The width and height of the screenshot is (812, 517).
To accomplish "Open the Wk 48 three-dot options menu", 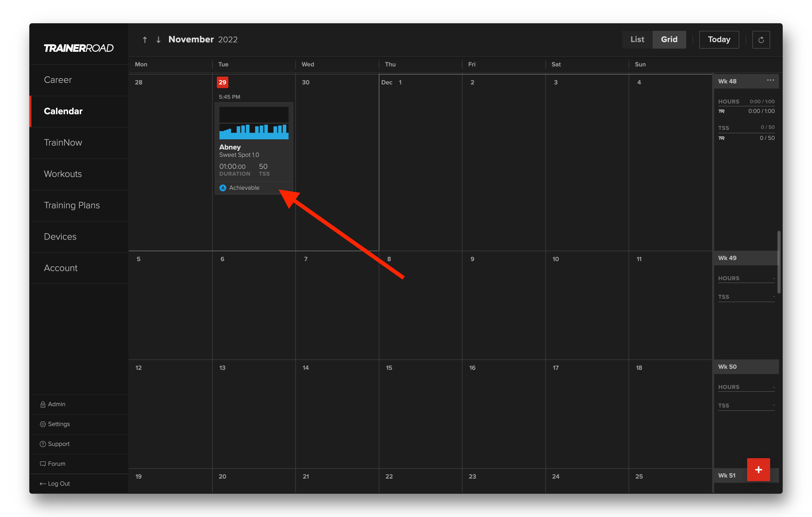I will (x=770, y=80).
